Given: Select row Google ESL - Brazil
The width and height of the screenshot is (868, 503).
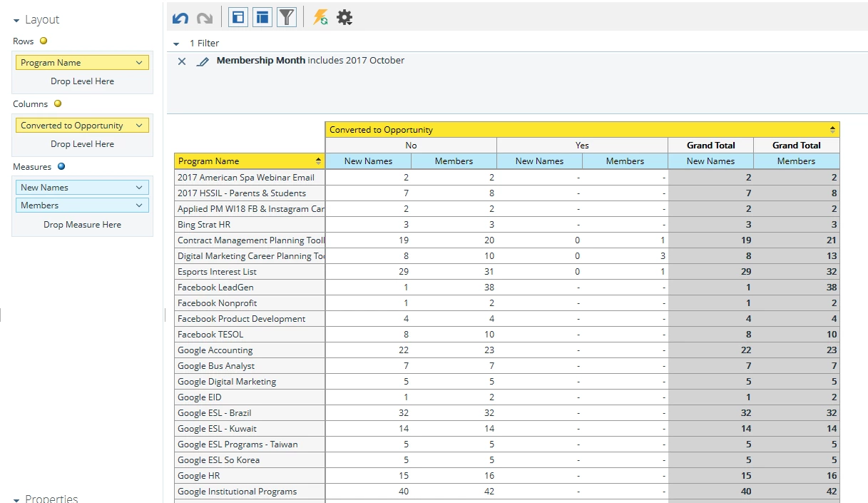Looking at the screenshot, I should (x=250, y=413).
